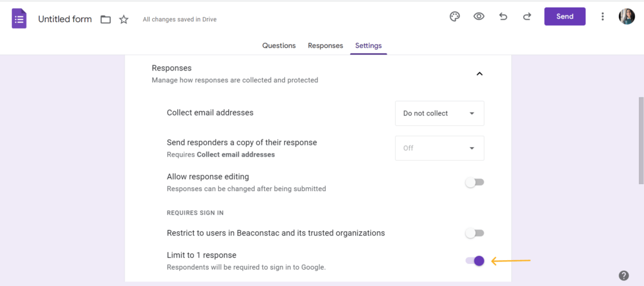
Task: Open the Send responders a copy dropdown
Action: (x=440, y=148)
